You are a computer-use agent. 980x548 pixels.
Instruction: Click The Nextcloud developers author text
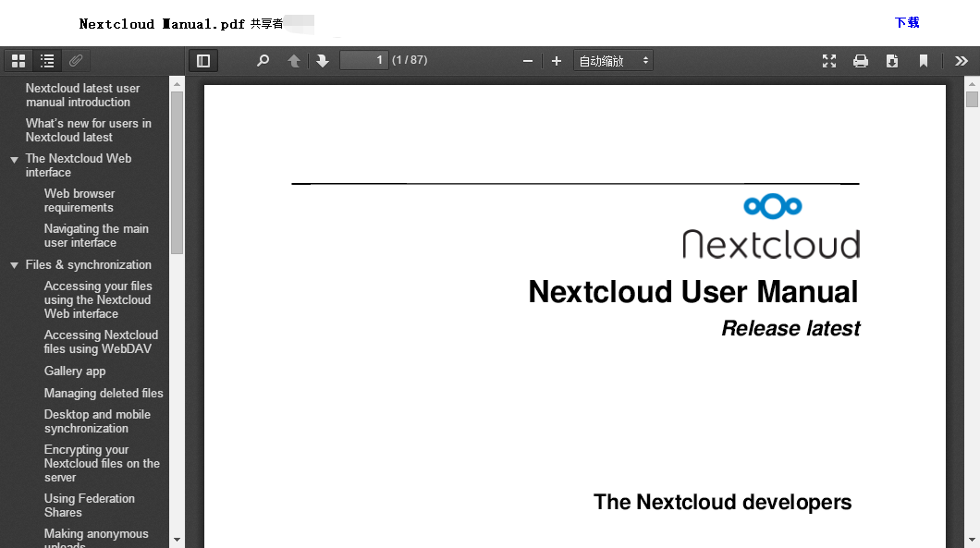pyautogui.click(x=722, y=502)
